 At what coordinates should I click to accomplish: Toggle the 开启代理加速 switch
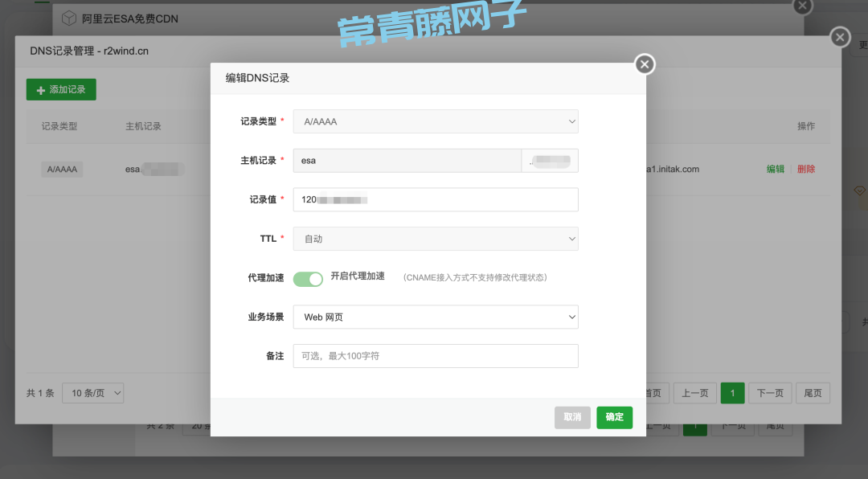(x=308, y=279)
